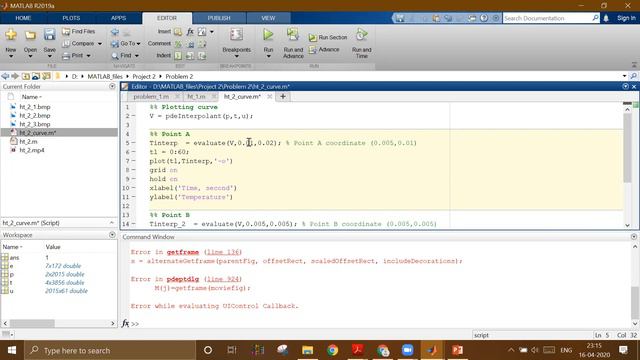The width and height of the screenshot is (640, 360).
Task: Click the Open folder icon
Action: click(x=30, y=35)
